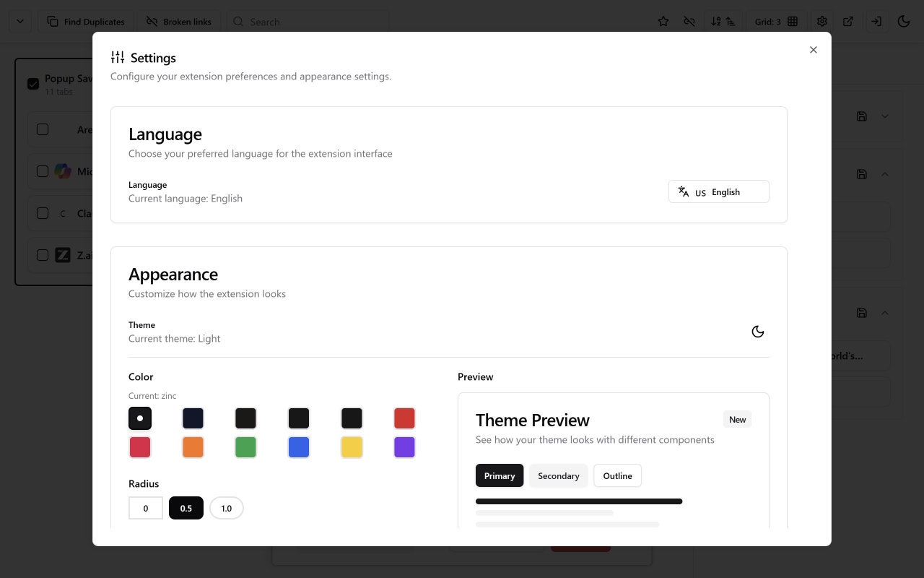Toggle theme with moon icon in Appearance
Screen dimensions: 924x578
(758, 332)
